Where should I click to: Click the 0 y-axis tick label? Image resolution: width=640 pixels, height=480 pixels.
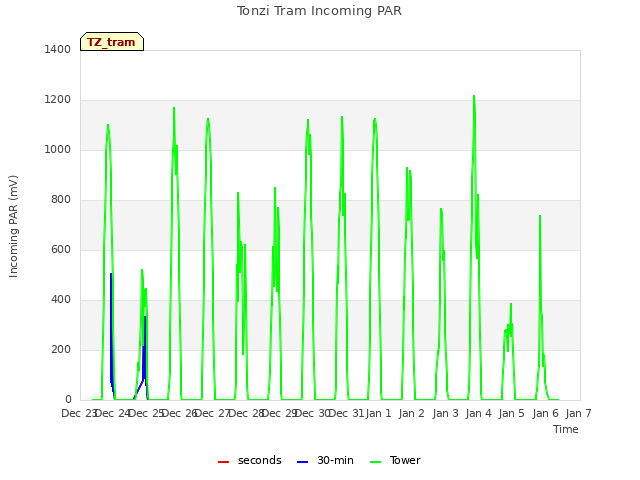(x=68, y=399)
